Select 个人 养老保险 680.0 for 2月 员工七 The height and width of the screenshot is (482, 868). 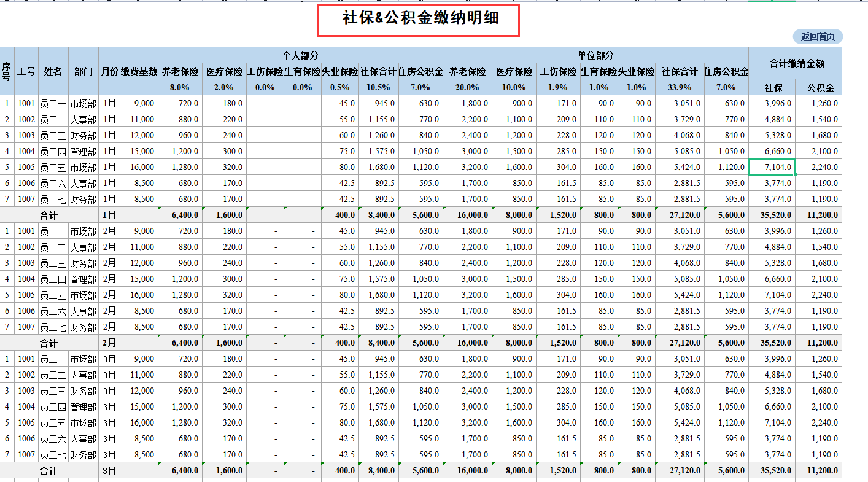180,327
